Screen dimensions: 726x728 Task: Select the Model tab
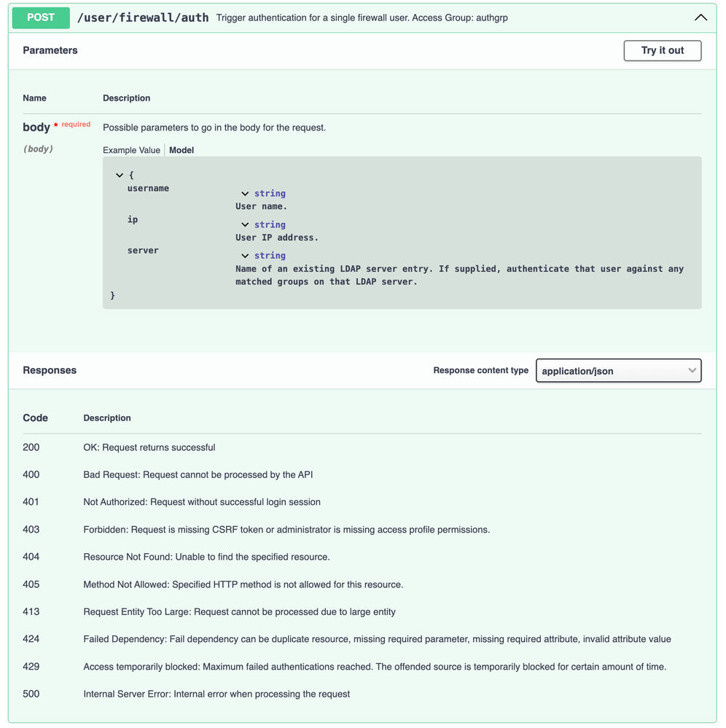(x=181, y=150)
